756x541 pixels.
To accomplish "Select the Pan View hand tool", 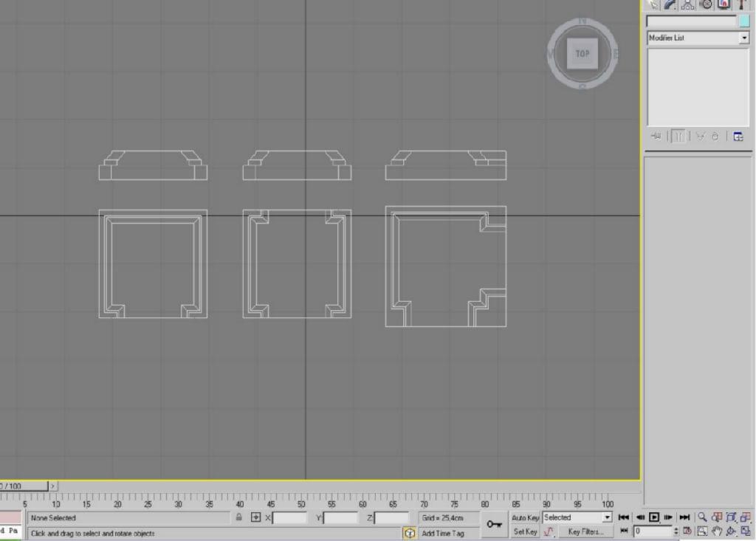I will click(716, 531).
